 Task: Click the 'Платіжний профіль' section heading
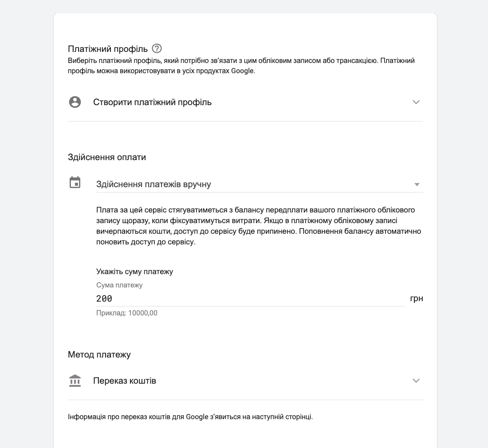(x=108, y=49)
